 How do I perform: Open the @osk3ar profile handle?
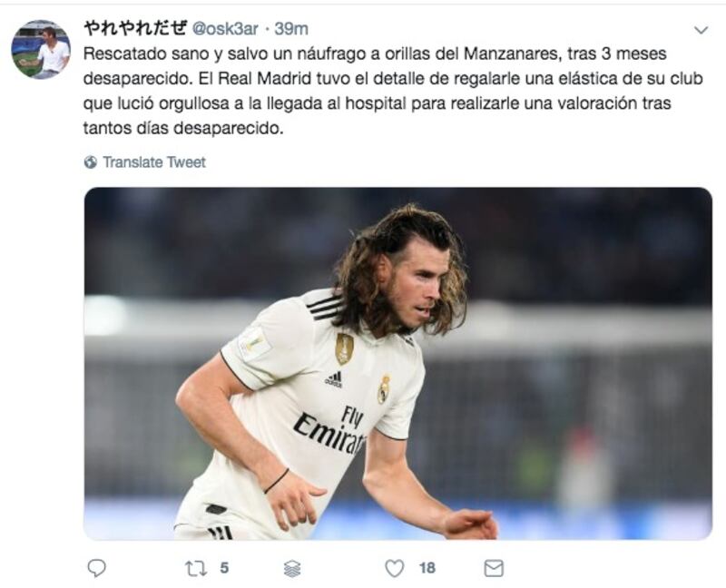coord(225,29)
